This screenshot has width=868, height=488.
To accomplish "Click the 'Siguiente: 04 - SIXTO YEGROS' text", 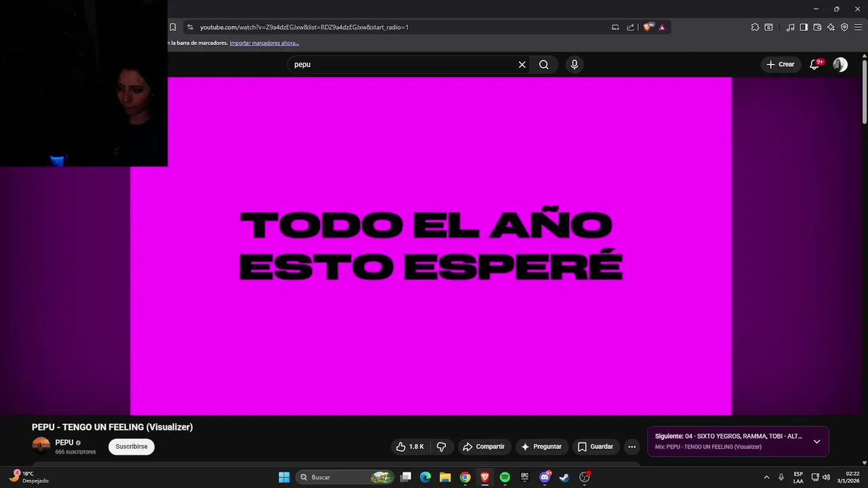I will [x=728, y=436].
